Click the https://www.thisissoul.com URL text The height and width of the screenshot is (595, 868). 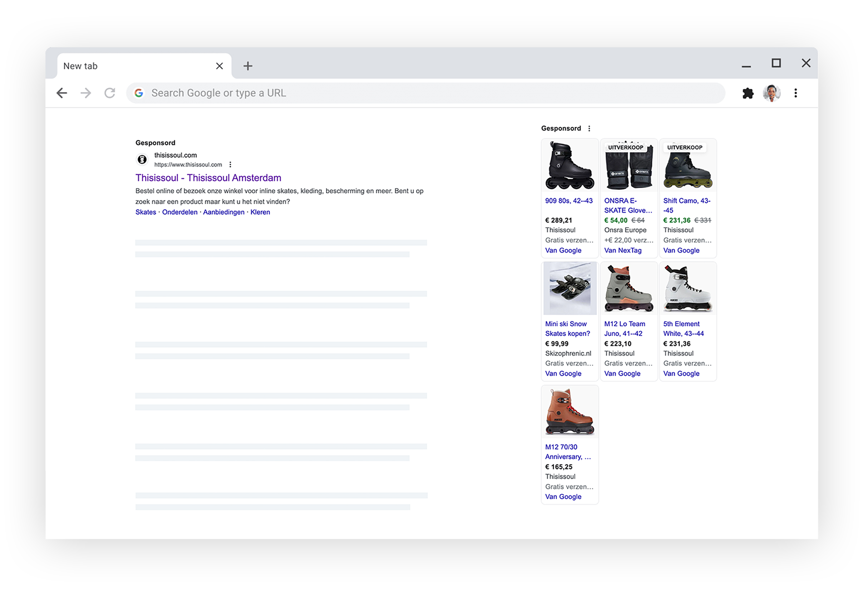coord(188,165)
